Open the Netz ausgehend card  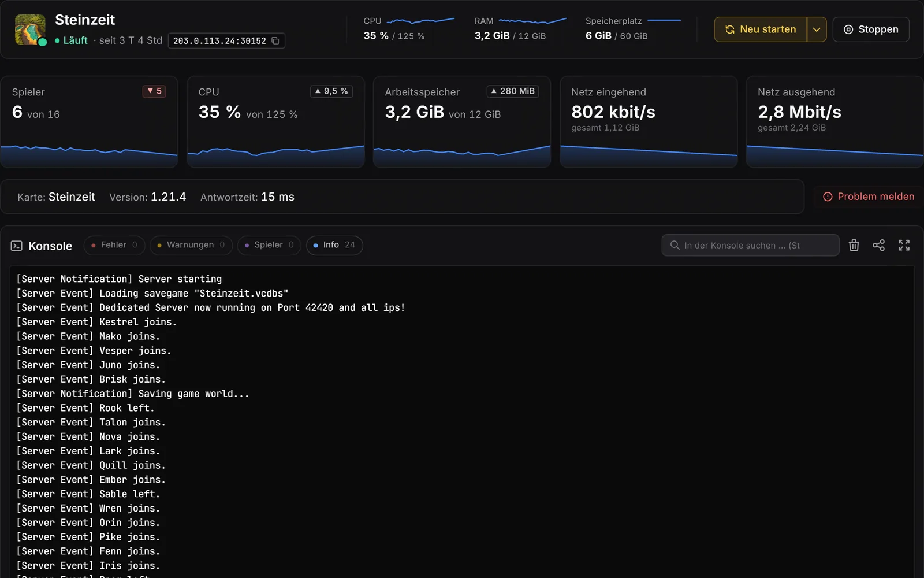[x=834, y=122]
